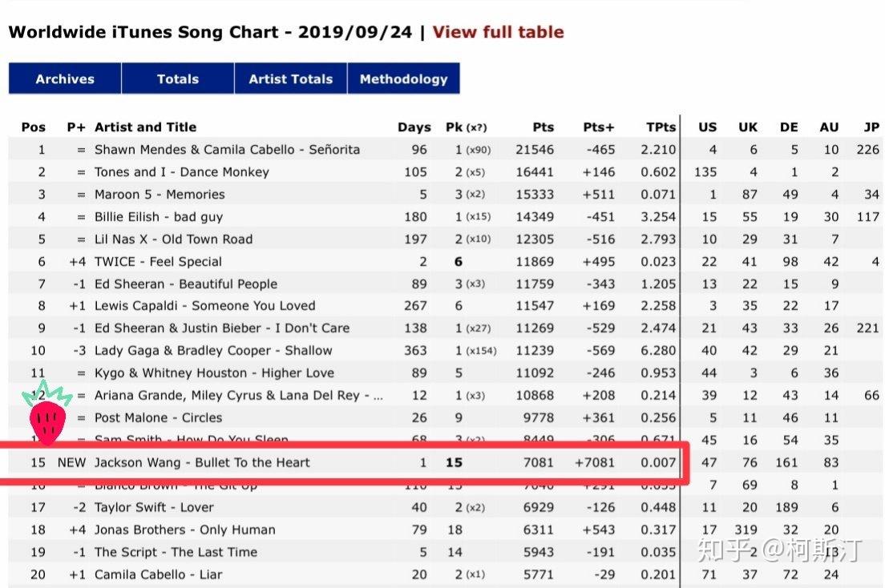Select Camila Cabello - Liar row
Image resolution: width=885 pixels, height=588 pixels.
coord(158,574)
